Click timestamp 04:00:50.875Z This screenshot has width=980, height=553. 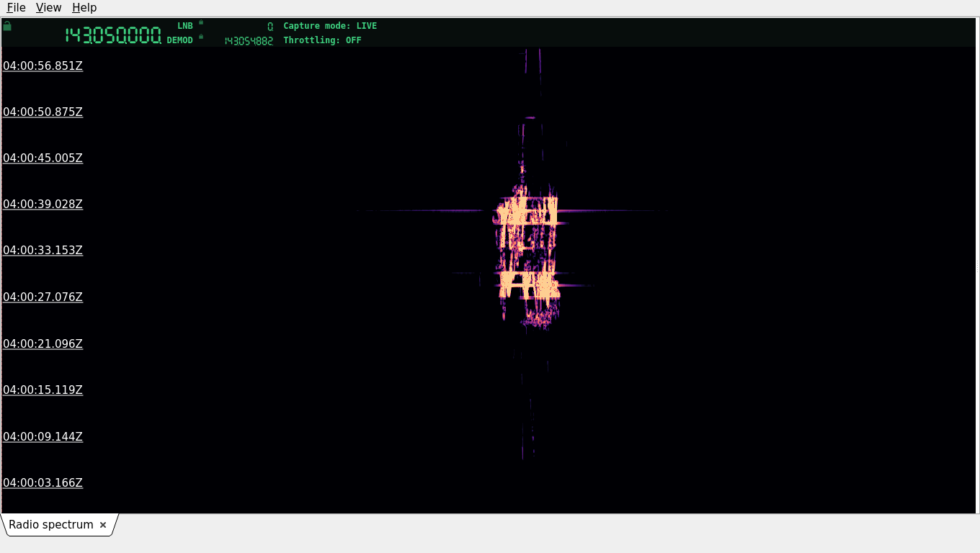[x=43, y=112]
